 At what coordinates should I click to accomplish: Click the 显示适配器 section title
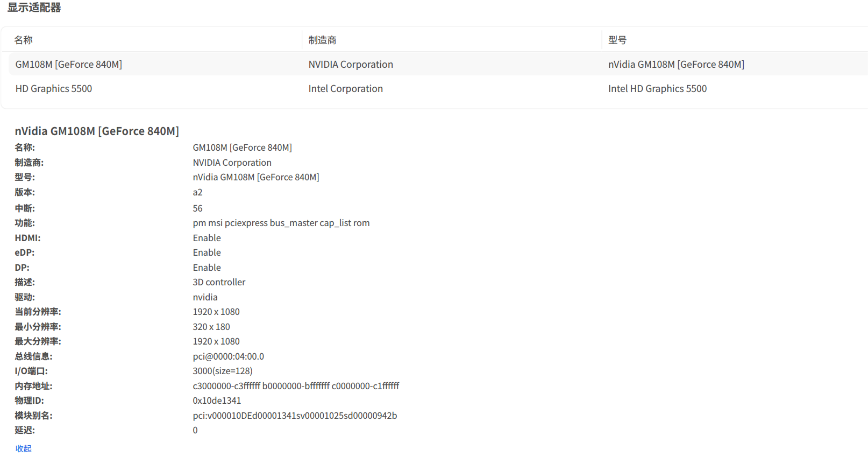34,8
